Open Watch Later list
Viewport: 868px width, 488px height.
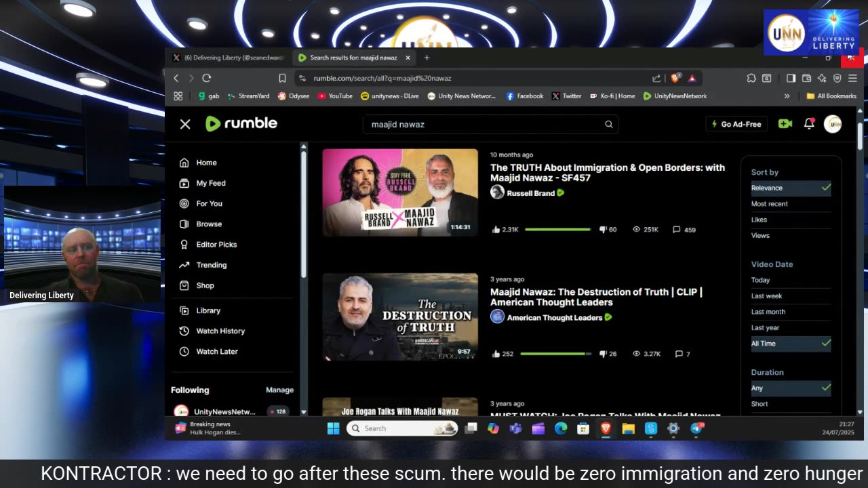(x=208, y=351)
